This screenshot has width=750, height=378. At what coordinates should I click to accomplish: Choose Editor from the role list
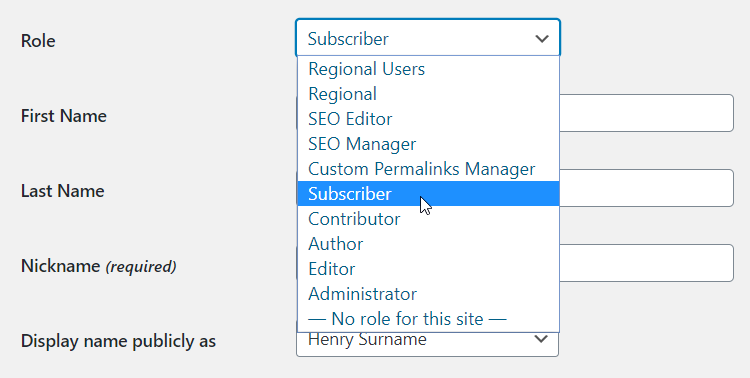tap(428, 268)
